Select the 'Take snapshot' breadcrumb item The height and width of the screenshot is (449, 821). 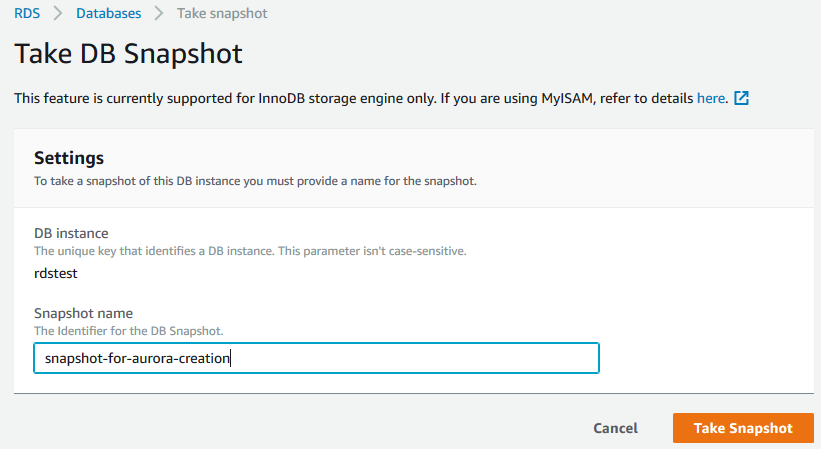[222, 14]
